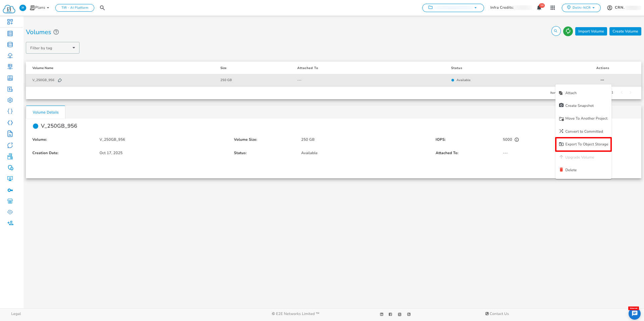Select Export To Object Storage option
The image size is (644, 321).
click(583, 144)
